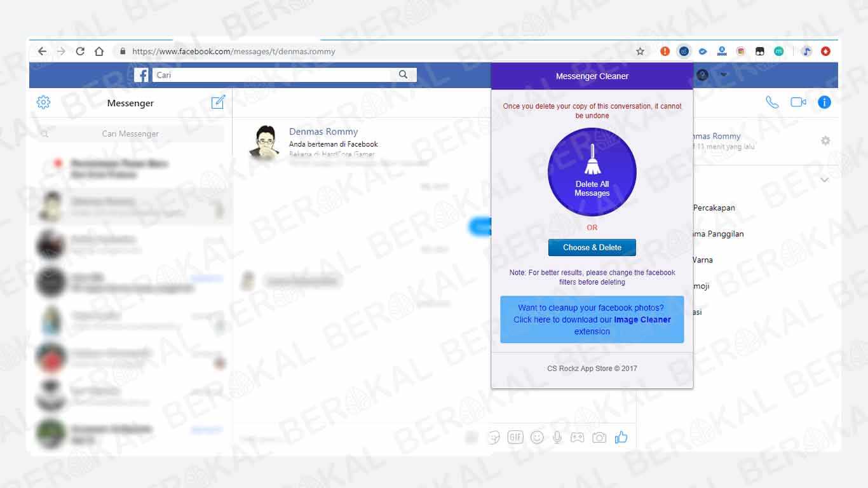Open the blue ribbon badge extension icon
Viewport: 868px width, 488px height.
coord(722,51)
